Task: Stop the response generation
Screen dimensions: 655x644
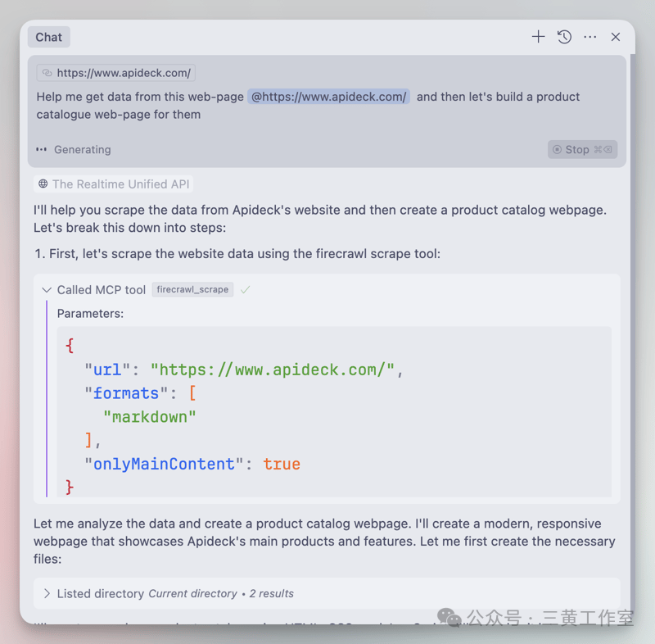Action: (582, 149)
